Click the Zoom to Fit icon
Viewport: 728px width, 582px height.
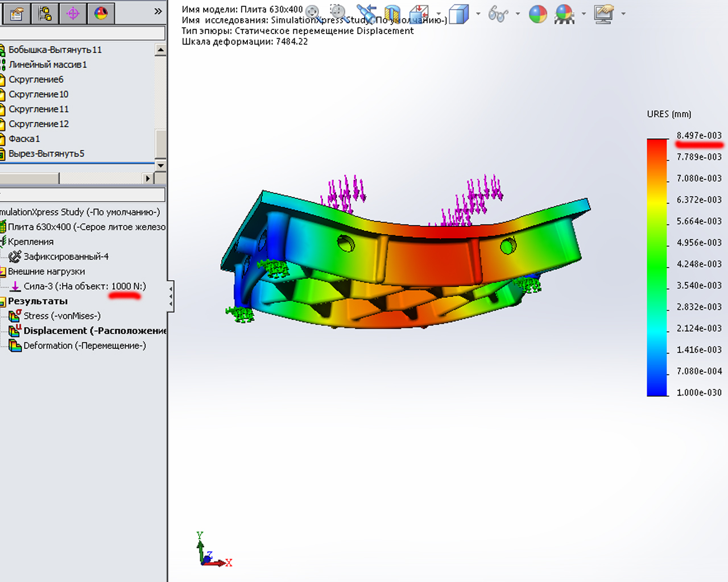point(313,12)
